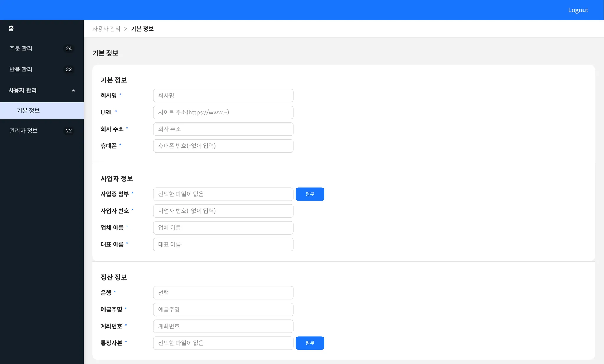604x364 pixels.
Task: Open the 홈 menu item
Action: click(x=11, y=28)
